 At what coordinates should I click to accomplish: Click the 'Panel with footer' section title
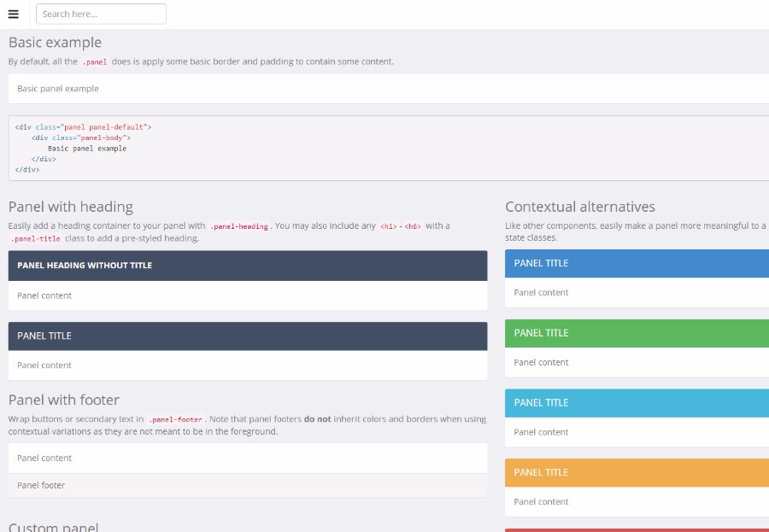[64, 400]
